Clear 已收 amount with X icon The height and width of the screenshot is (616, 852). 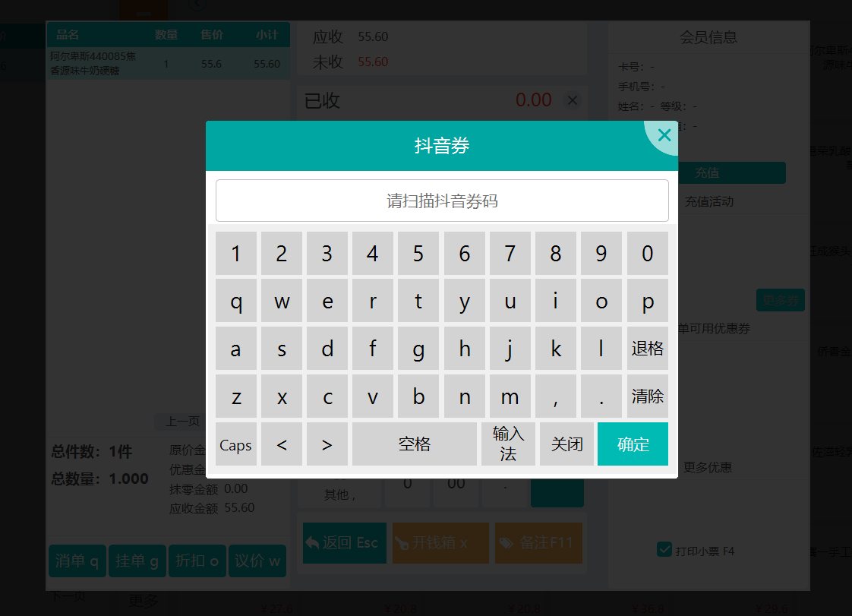[572, 100]
